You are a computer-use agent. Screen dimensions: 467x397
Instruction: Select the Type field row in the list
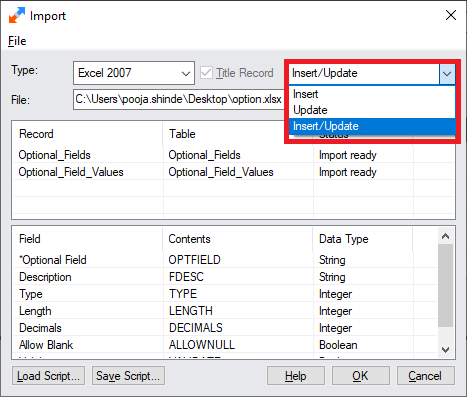pyautogui.click(x=225, y=294)
